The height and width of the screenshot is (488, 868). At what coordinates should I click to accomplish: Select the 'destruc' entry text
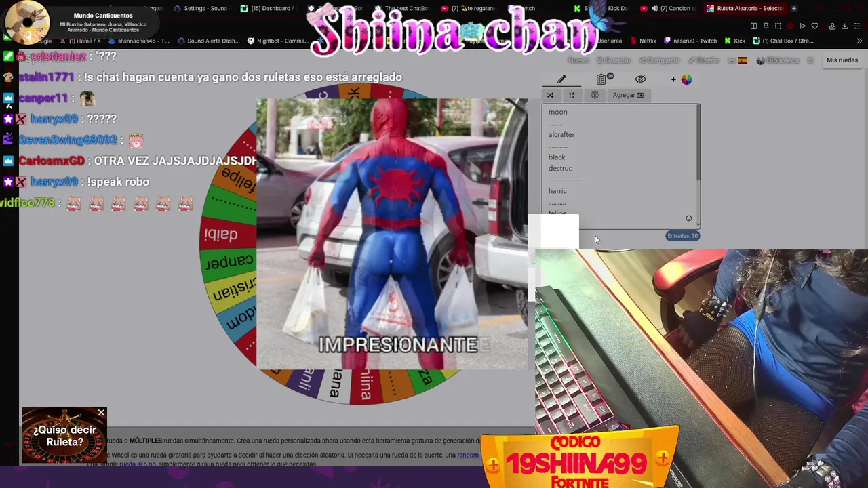point(560,168)
